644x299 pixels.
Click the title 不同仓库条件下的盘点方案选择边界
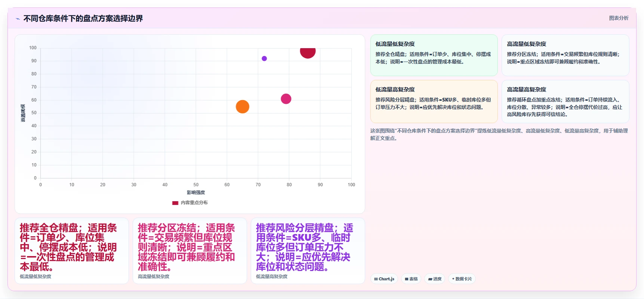tap(83, 19)
